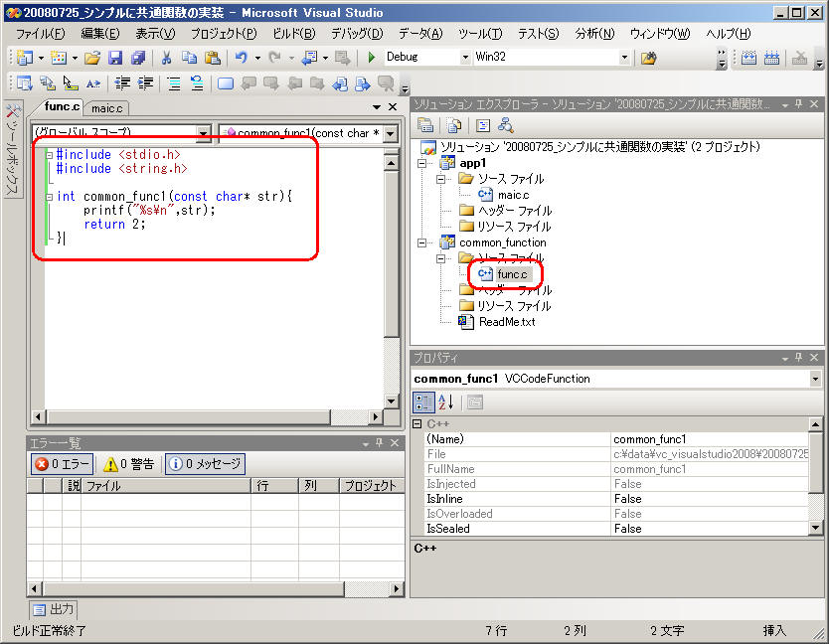Collapse the app1 project node
The height and width of the screenshot is (644, 829).
click(x=423, y=163)
